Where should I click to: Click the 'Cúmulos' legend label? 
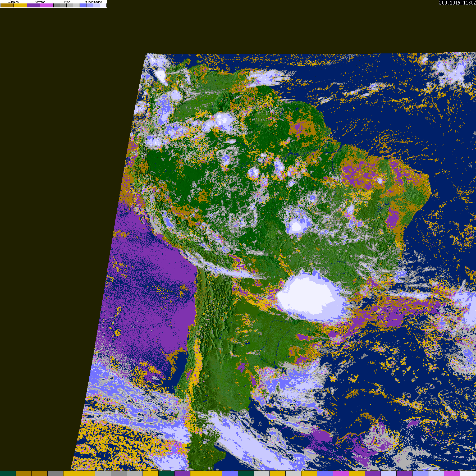pyautogui.click(x=13, y=2)
